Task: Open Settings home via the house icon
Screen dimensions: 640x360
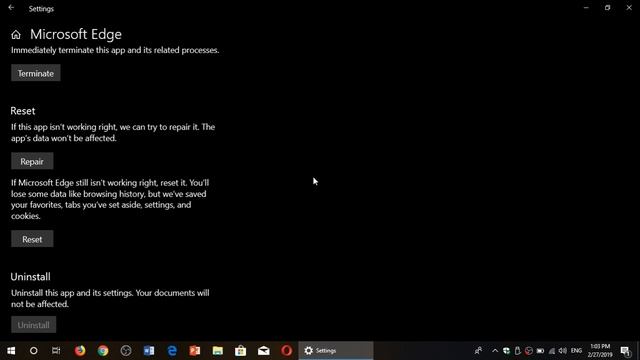Action: pos(16,35)
